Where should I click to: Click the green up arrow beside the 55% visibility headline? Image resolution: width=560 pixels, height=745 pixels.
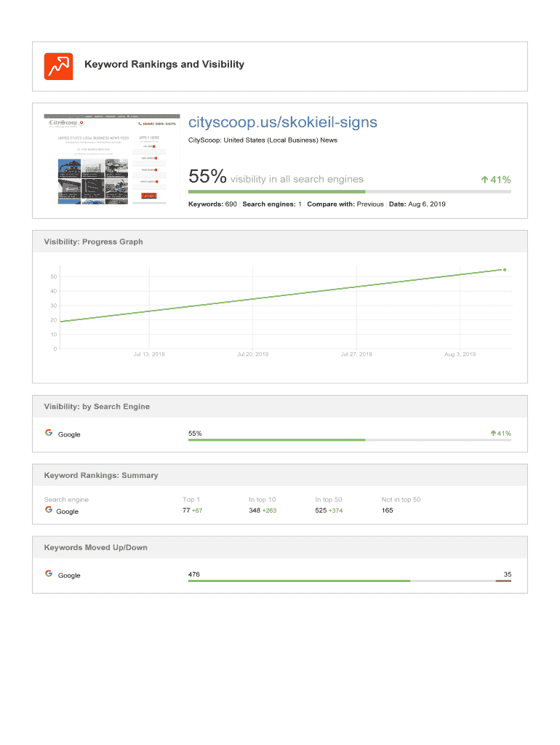coord(484,180)
